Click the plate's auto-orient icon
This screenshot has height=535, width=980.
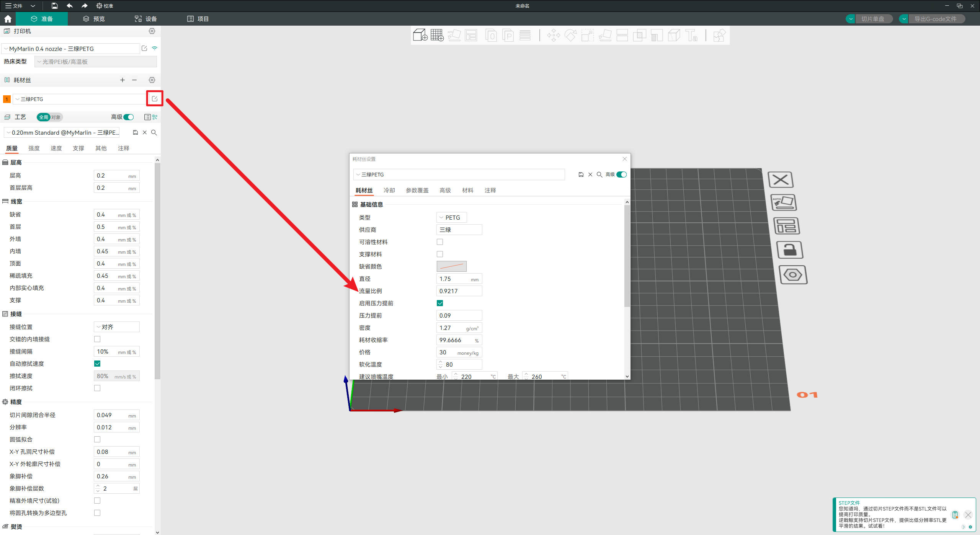(784, 202)
